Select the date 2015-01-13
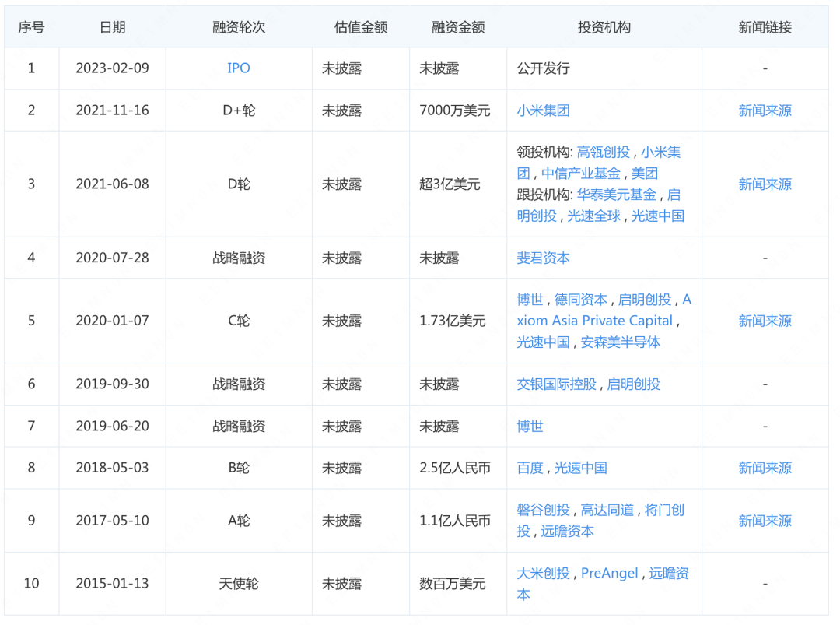 (x=112, y=584)
